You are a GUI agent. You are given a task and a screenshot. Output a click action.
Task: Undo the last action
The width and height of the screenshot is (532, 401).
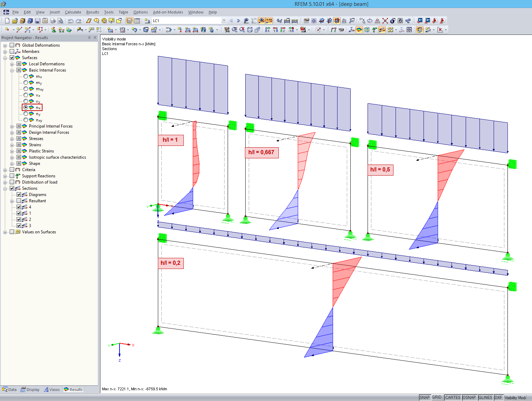point(71,21)
